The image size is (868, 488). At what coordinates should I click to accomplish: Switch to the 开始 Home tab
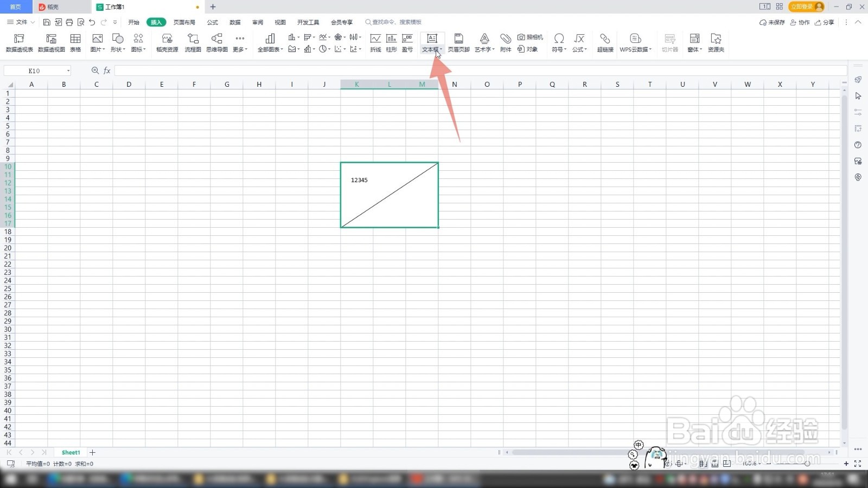133,22
